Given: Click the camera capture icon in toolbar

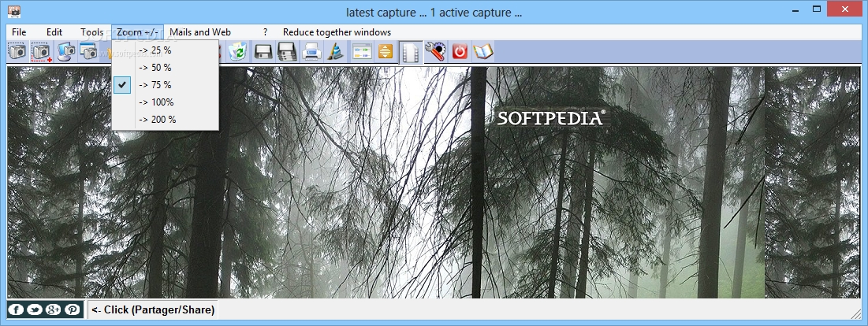Looking at the screenshot, I should pos(17,52).
